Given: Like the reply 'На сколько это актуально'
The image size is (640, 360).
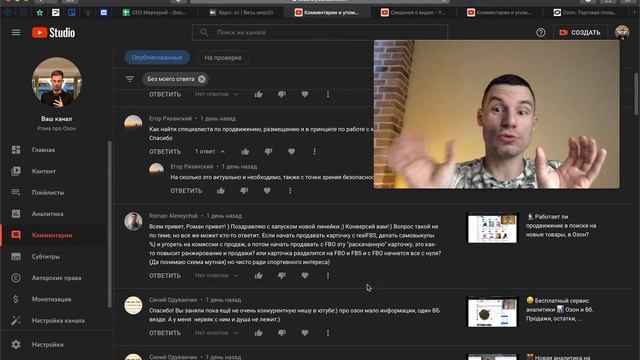Looking at the screenshot, I should [x=221, y=191].
